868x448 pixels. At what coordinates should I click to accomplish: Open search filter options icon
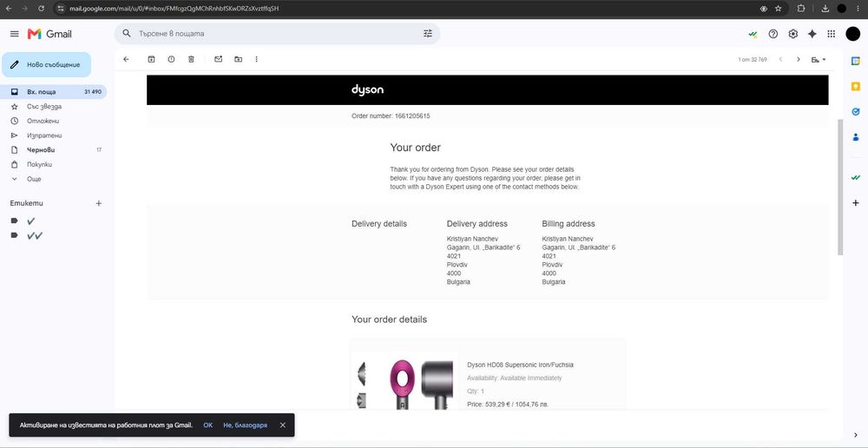point(427,34)
